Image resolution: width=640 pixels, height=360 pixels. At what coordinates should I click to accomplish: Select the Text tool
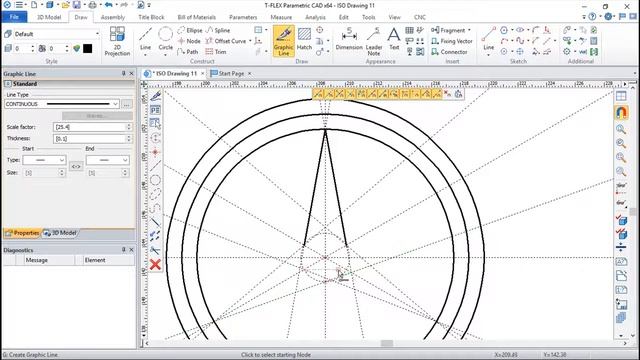click(394, 40)
